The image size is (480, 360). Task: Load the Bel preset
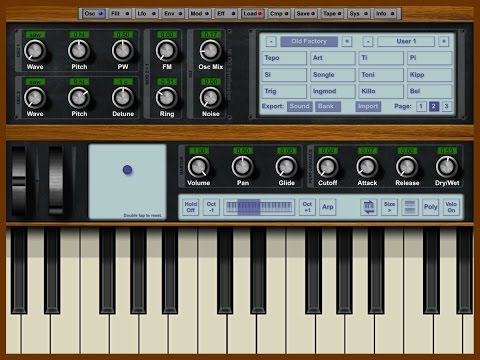coord(430,91)
